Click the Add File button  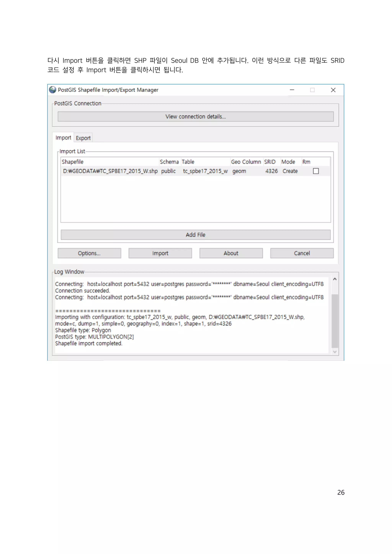click(x=195, y=235)
